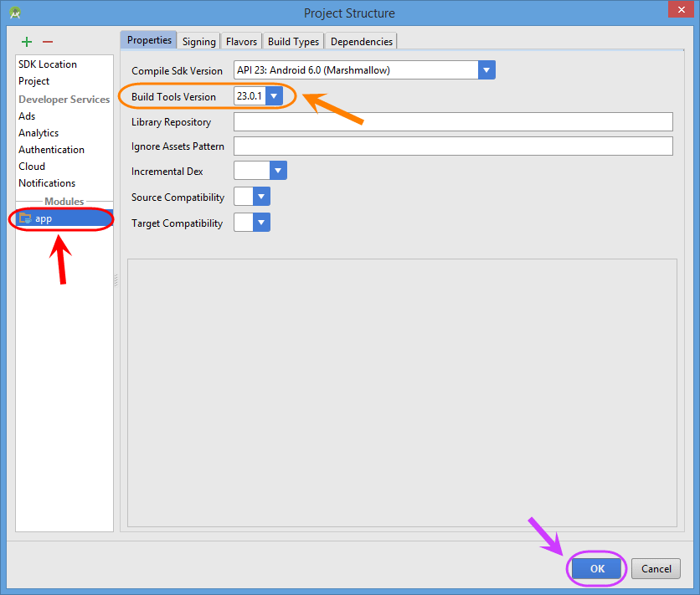This screenshot has width=700, height=595.
Task: Open the Compile Sdk Version dropdown
Action: [486, 70]
